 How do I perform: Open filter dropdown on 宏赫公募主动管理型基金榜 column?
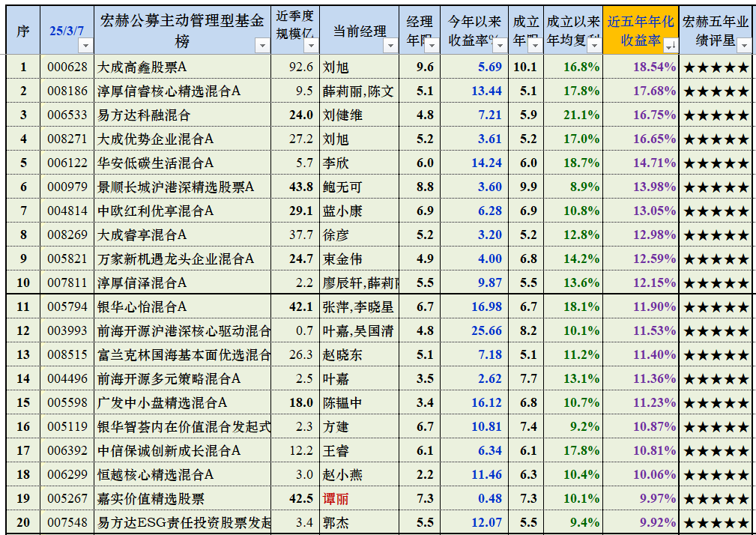point(262,46)
